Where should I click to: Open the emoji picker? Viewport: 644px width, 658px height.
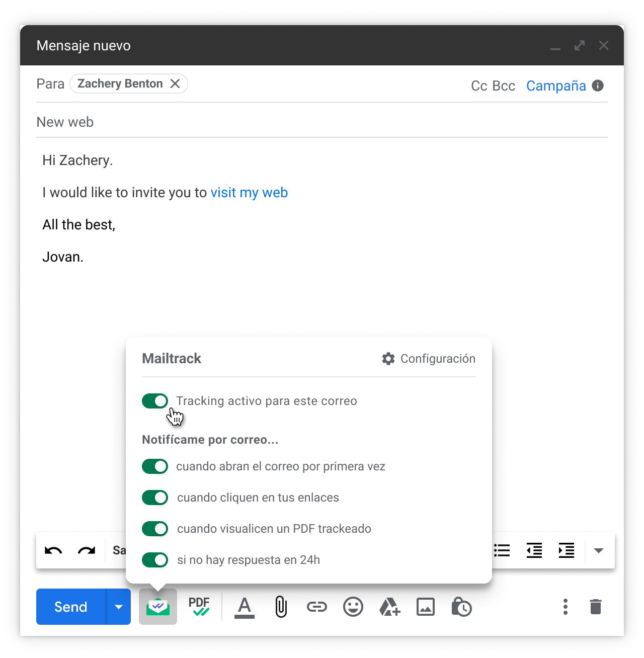pyautogui.click(x=353, y=607)
